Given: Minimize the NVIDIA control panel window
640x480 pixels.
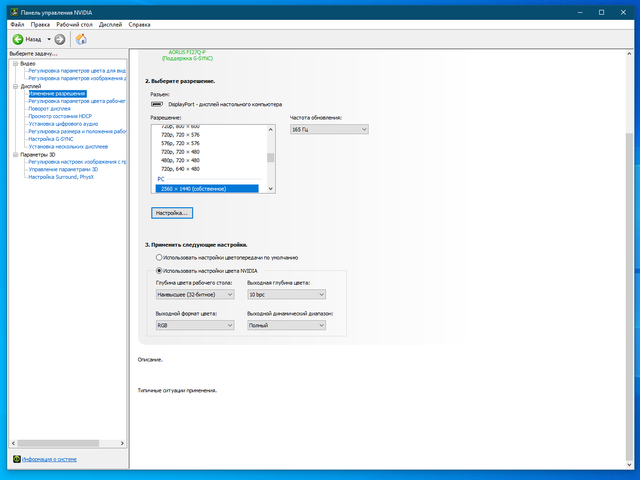Looking at the screenshot, I should (x=580, y=12).
